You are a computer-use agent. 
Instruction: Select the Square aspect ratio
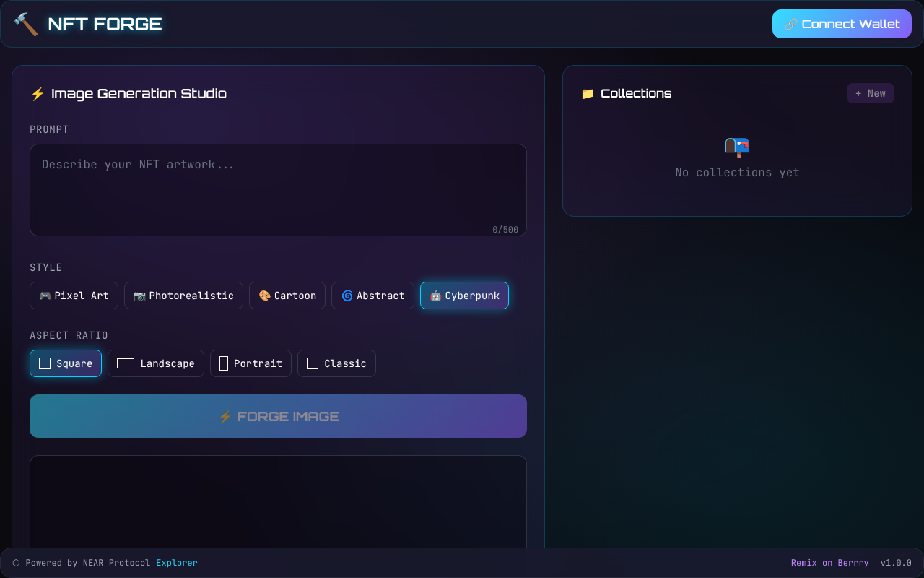coord(66,363)
